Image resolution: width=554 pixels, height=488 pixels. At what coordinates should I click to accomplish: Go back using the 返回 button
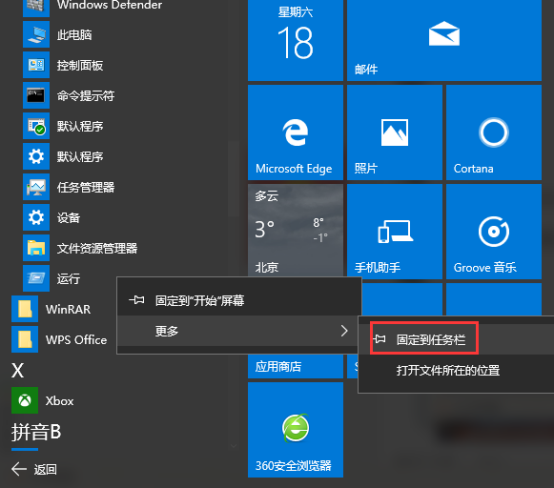(34, 469)
